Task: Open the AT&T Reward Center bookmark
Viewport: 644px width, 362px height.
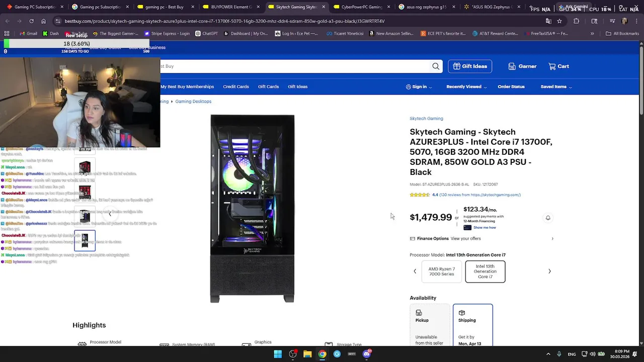Action: click(x=495, y=34)
